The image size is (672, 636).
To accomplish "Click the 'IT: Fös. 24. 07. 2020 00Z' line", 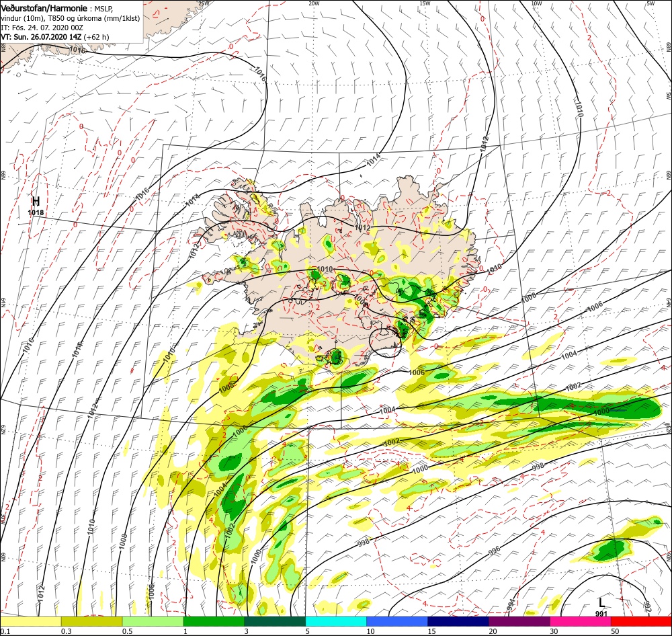I will tap(42, 28).
